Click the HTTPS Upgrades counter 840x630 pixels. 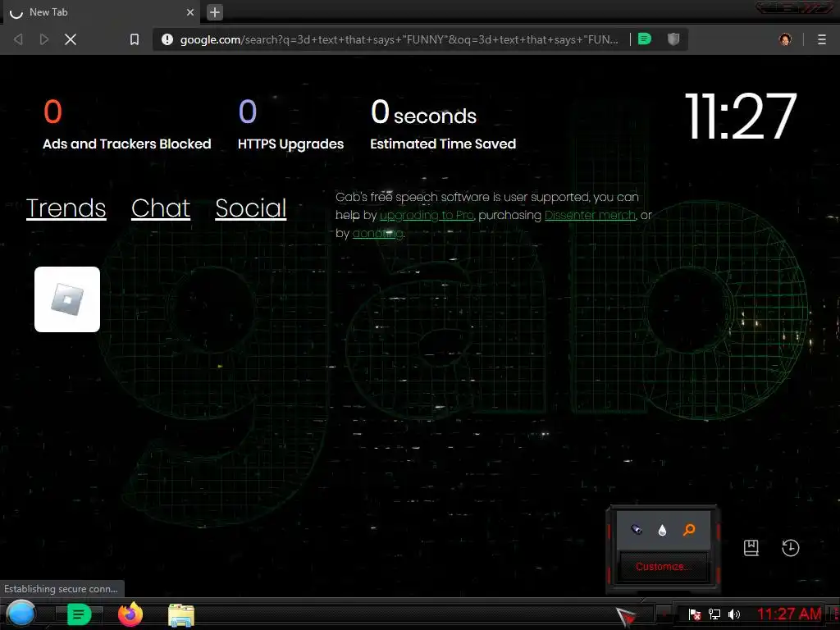290,125
